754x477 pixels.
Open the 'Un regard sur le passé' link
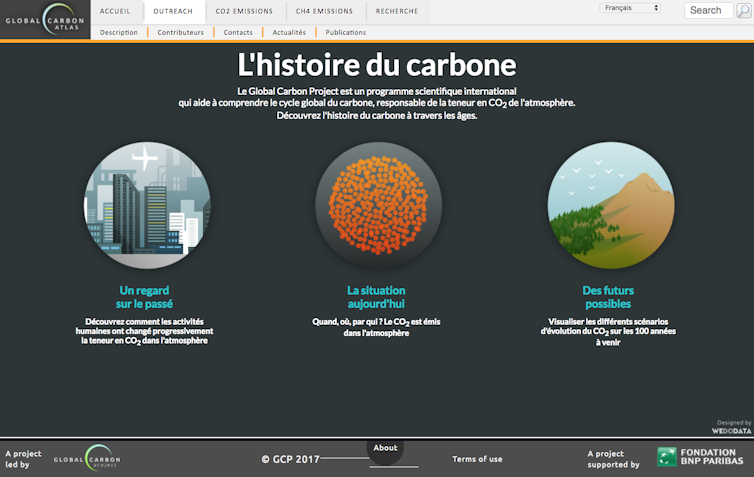tap(144, 296)
